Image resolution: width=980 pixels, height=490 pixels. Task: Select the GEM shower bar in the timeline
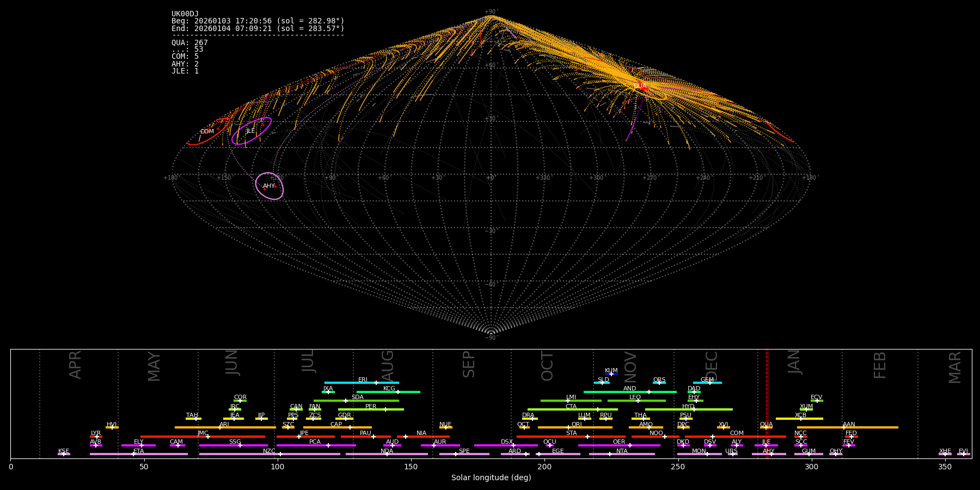[707, 383]
